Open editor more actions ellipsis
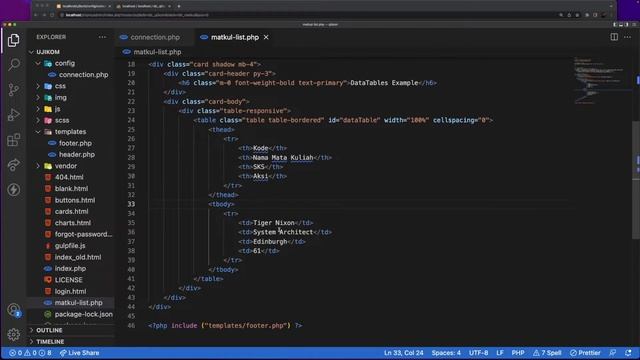Screen dimensions: 640x360 tap(627, 37)
